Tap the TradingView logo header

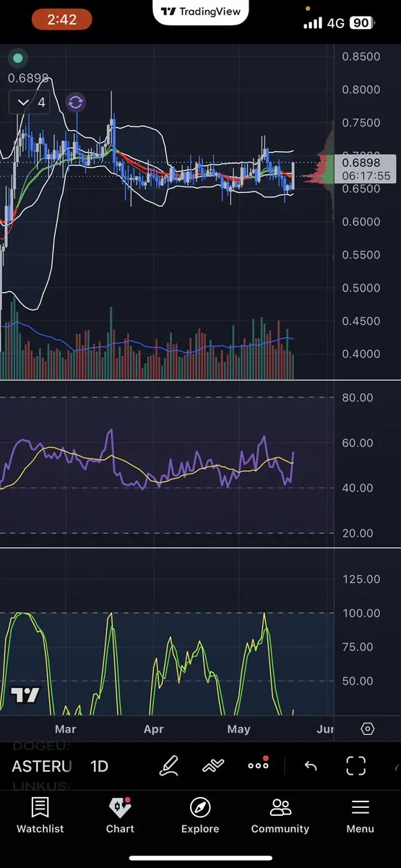tap(201, 11)
